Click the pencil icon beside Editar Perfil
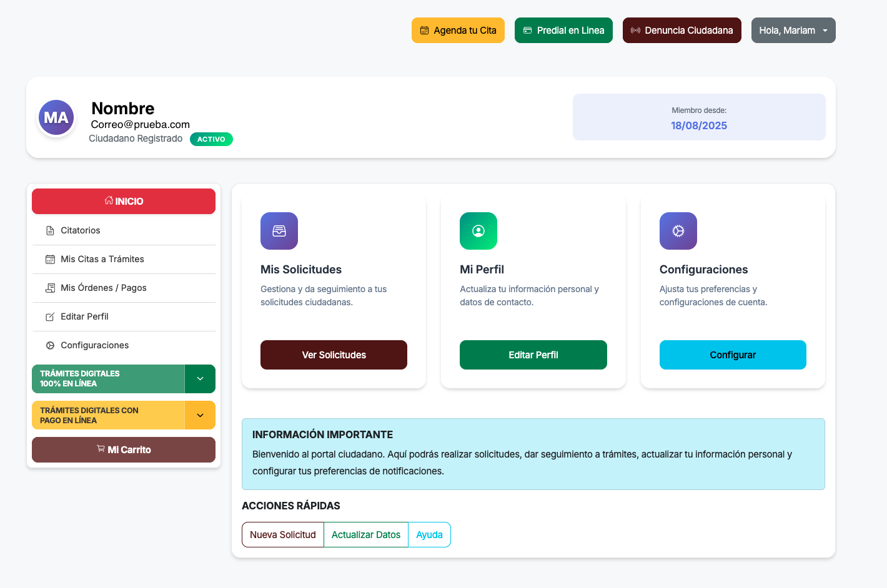The image size is (887, 588). 50,317
